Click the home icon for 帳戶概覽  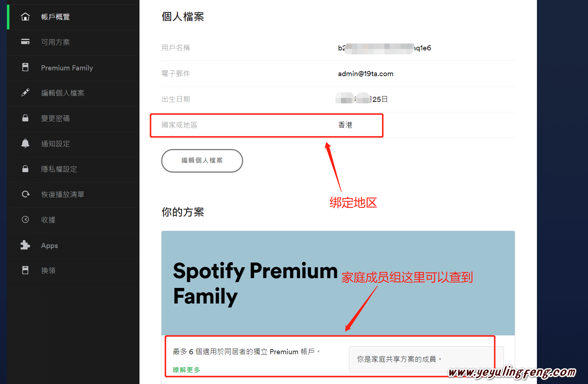pos(25,17)
